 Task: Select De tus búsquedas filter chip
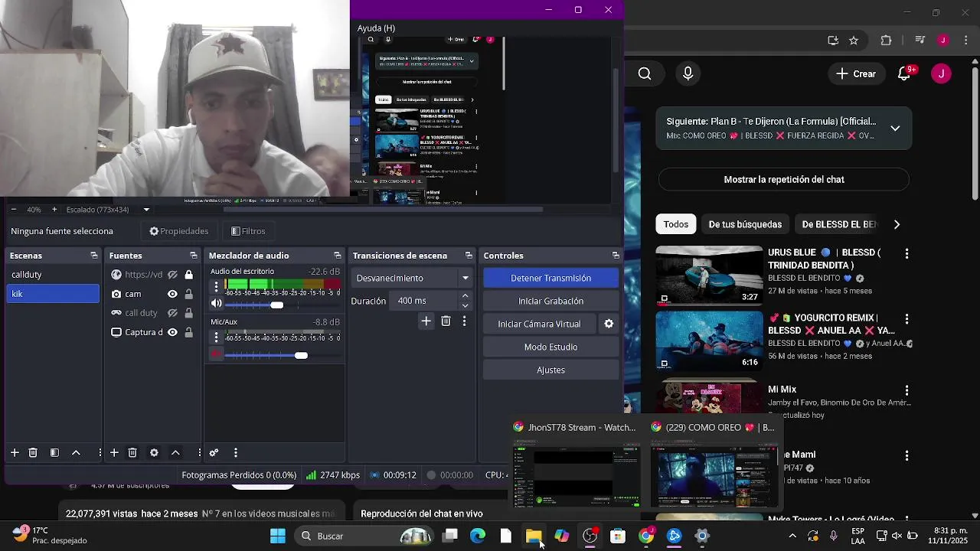(745, 224)
